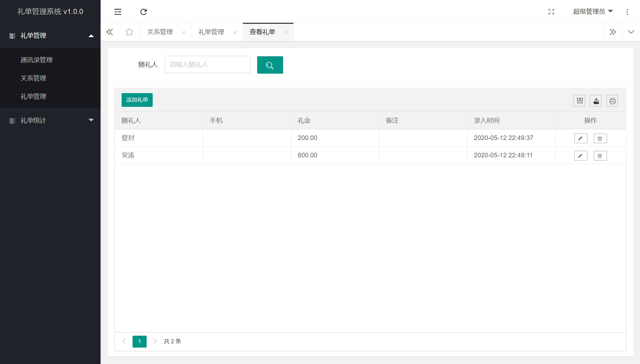The height and width of the screenshot is (364, 640).
Task: Click the 随礼人 search input field
Action: (x=207, y=65)
